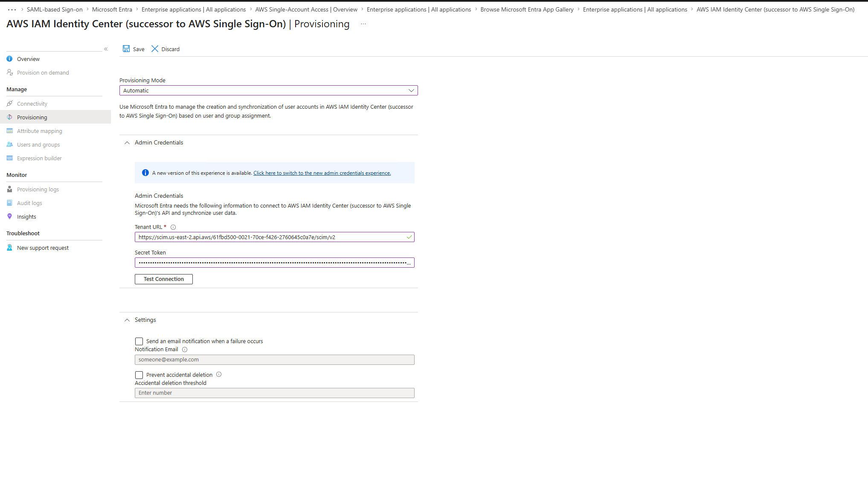Click the Provisioning logs icon

click(9, 189)
